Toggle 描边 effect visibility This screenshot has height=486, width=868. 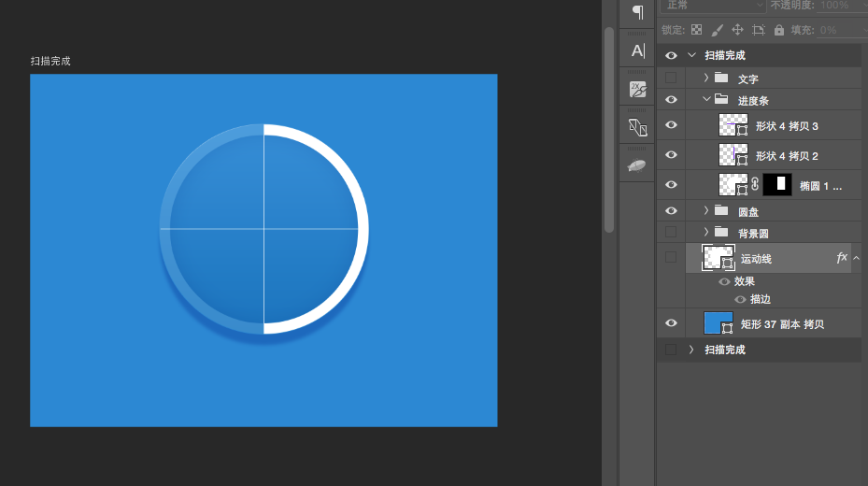coord(740,299)
